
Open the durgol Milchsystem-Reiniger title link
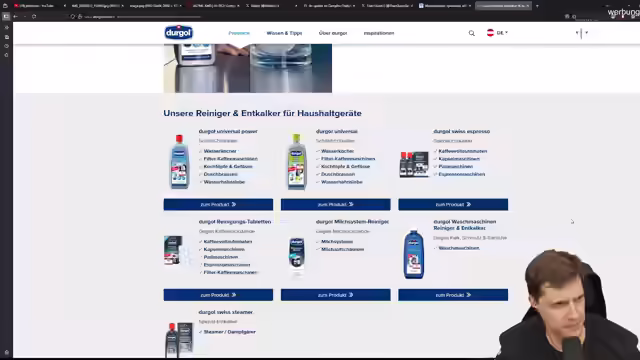coord(352,222)
